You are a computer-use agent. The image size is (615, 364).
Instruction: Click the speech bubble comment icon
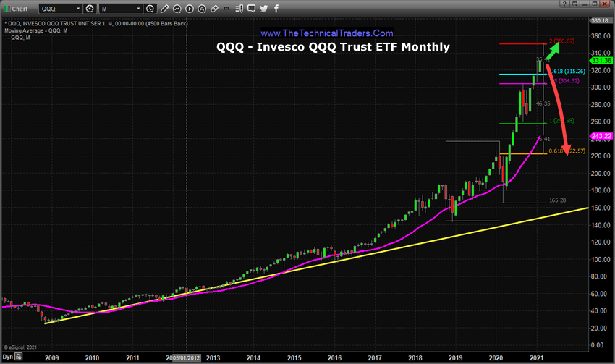point(251,9)
